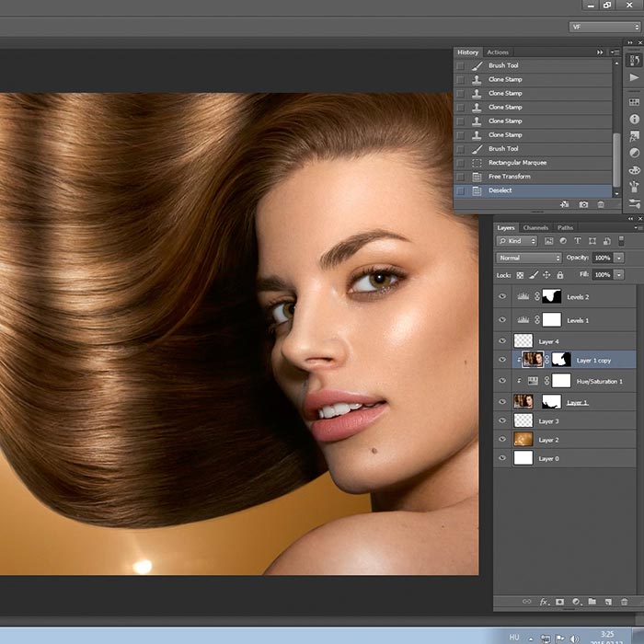
Task: Toggle lock image pixels brush icon
Action: tap(534, 275)
